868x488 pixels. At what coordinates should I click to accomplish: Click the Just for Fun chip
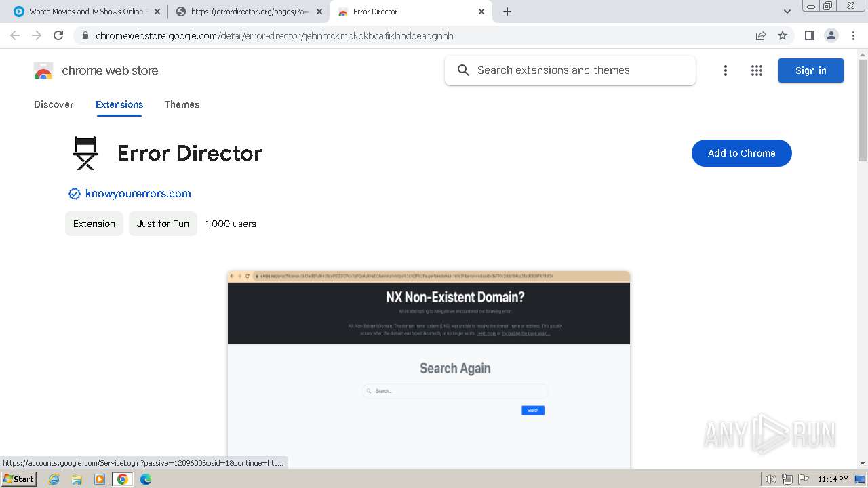click(x=163, y=224)
